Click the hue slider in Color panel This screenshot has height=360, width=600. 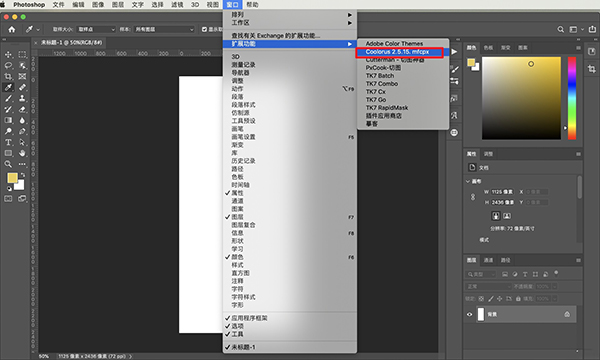[572, 98]
